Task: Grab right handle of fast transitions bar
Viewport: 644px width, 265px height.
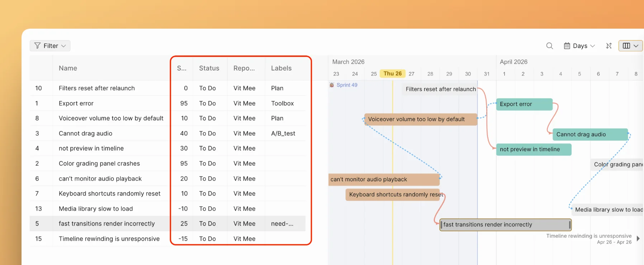Action: (x=569, y=225)
